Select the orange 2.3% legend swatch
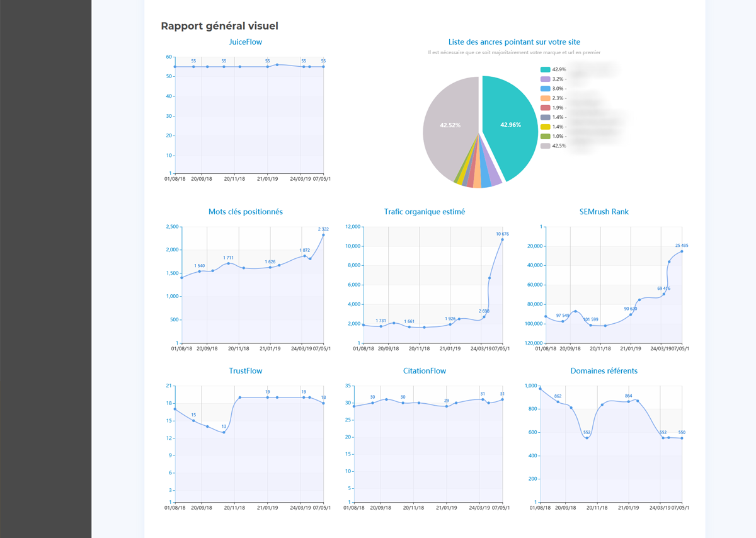 (x=545, y=98)
